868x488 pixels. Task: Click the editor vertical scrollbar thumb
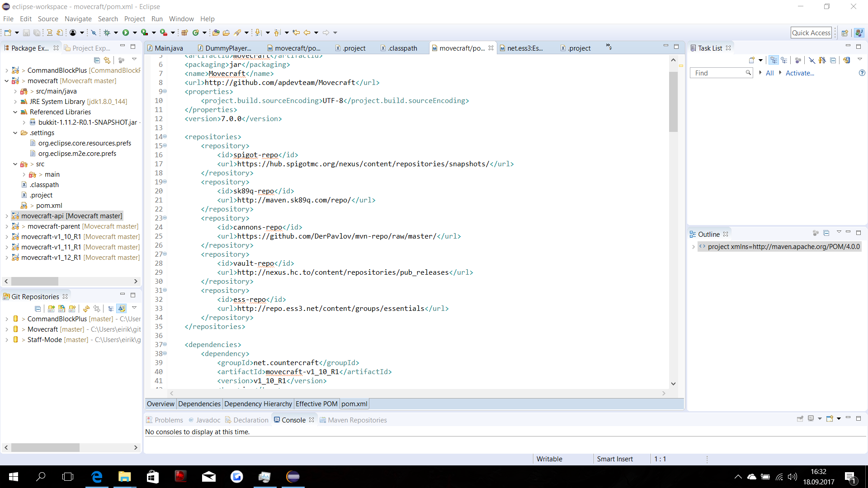tap(673, 102)
